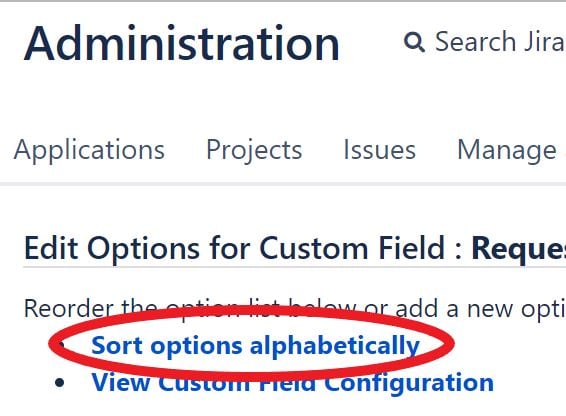
Task: Open the Applications admin tab
Action: coord(89,150)
